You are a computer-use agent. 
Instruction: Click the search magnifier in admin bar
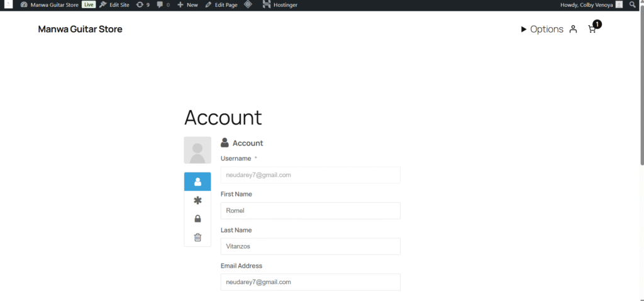coord(633,5)
